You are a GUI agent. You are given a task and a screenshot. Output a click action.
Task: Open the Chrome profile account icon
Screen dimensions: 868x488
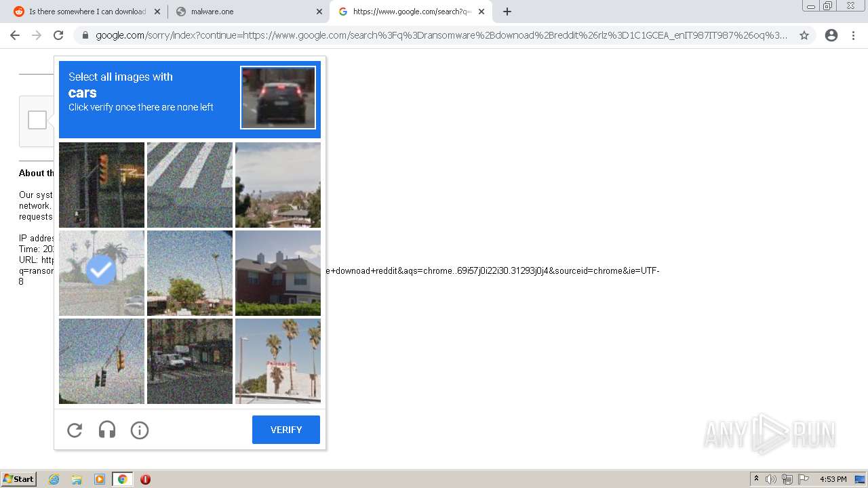831,35
